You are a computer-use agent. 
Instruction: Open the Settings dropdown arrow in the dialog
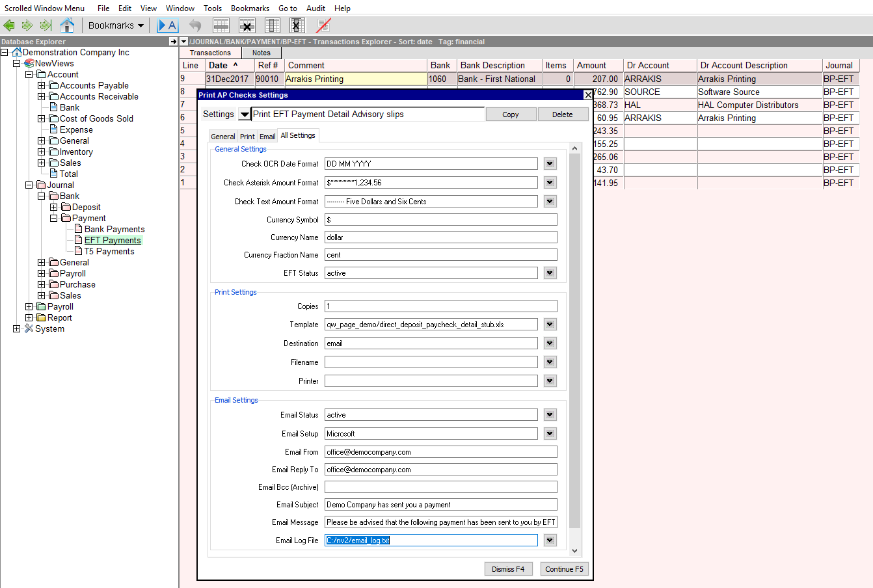[245, 114]
